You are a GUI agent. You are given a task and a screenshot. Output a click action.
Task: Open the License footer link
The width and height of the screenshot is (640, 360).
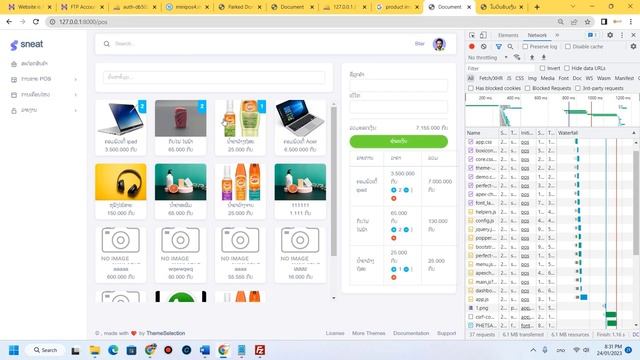335,333
